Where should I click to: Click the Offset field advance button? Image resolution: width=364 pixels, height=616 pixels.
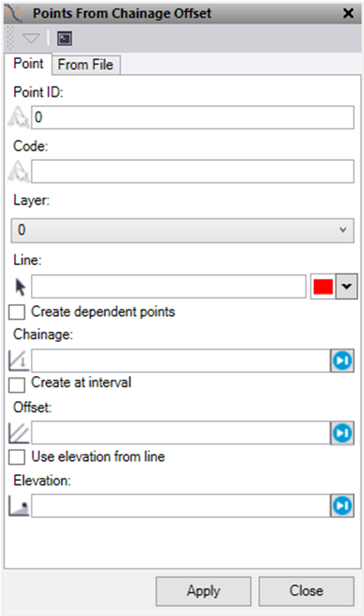pyautogui.click(x=342, y=433)
